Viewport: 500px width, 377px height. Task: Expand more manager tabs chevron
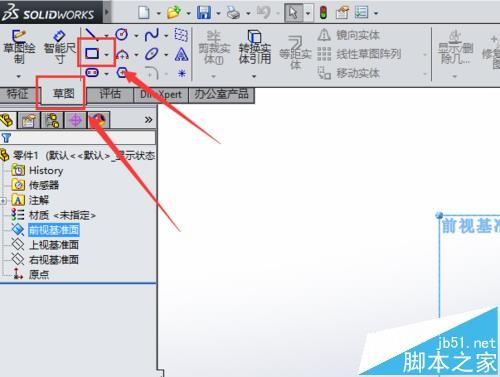click(148, 120)
